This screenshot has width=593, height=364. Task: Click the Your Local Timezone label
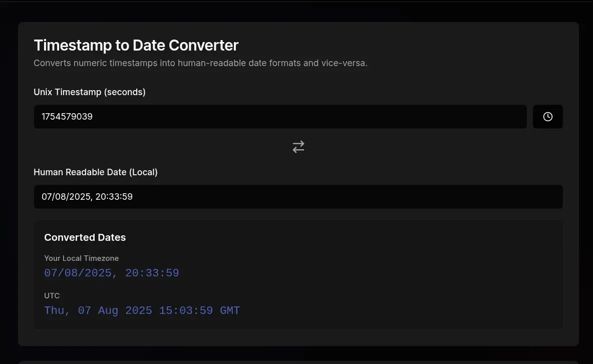coord(82,258)
